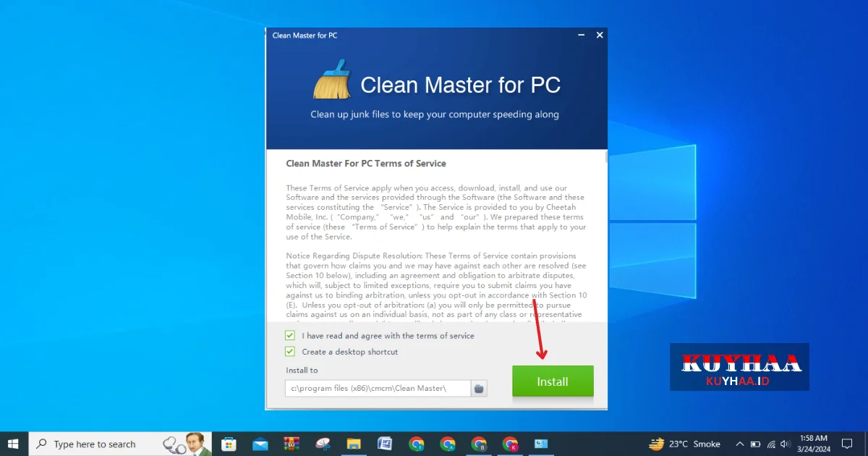Toggle the Create a desktop shortcut checkbox
The width and height of the screenshot is (868, 456).
[290, 352]
